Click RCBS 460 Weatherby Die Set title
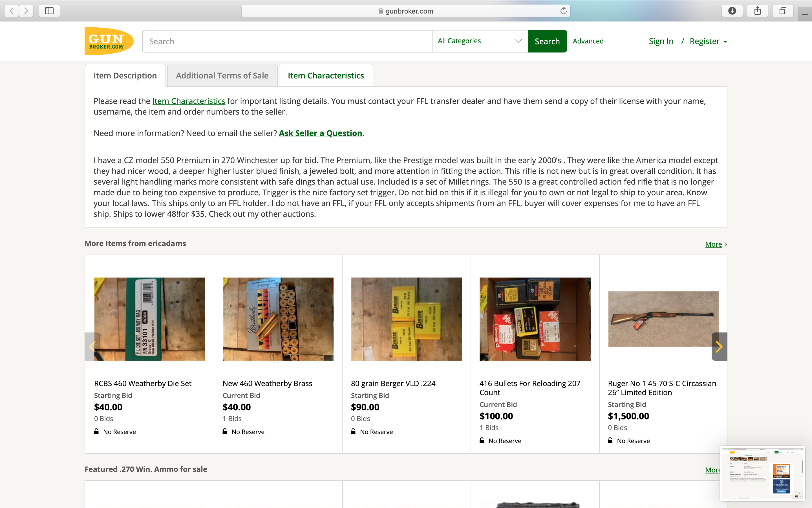This screenshot has height=508, width=812. tap(143, 383)
